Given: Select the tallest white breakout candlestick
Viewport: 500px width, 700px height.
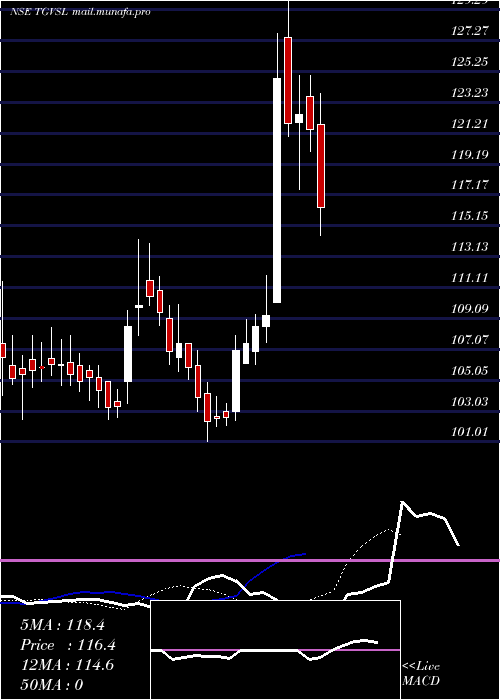Looking at the screenshot, I should click(x=277, y=191).
